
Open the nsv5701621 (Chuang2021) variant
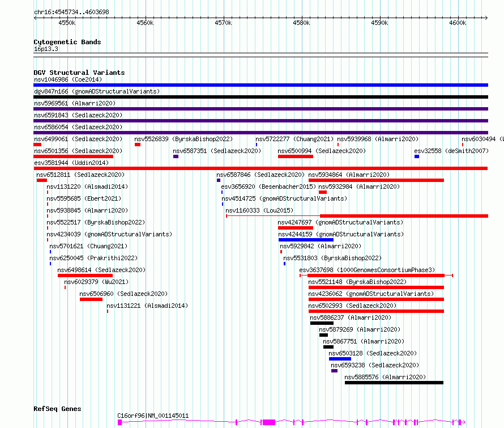[x=88, y=246]
